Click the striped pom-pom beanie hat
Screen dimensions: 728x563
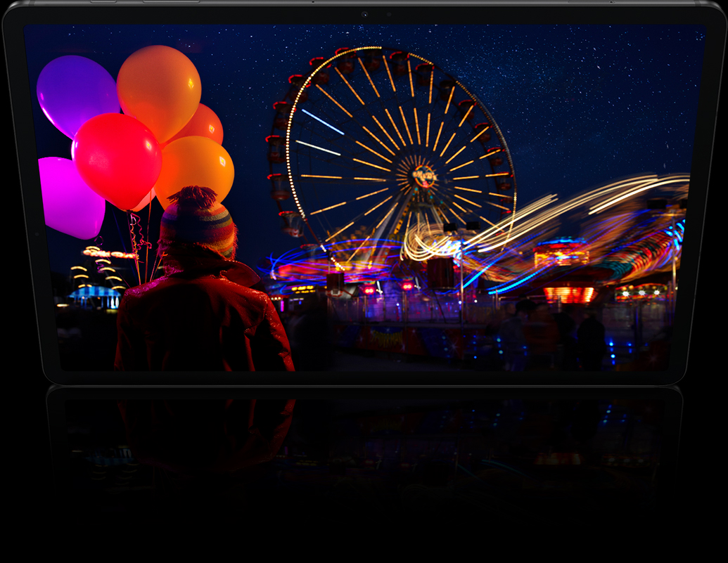click(x=198, y=221)
